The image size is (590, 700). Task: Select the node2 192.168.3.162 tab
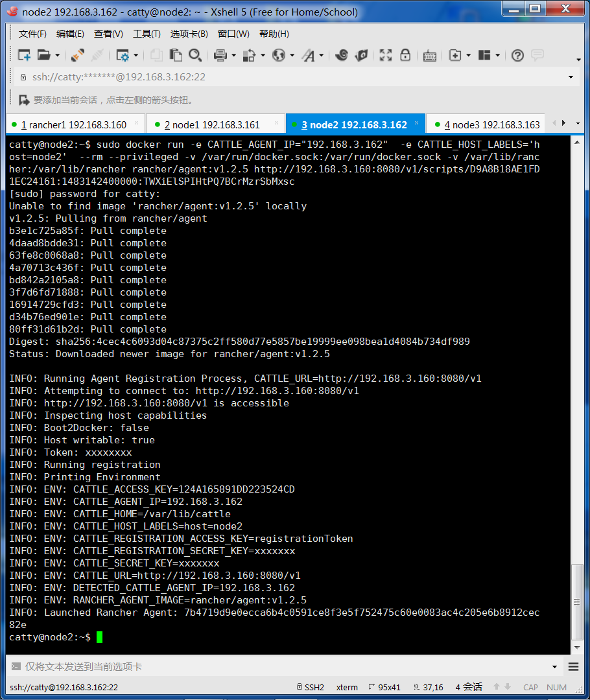(354, 125)
